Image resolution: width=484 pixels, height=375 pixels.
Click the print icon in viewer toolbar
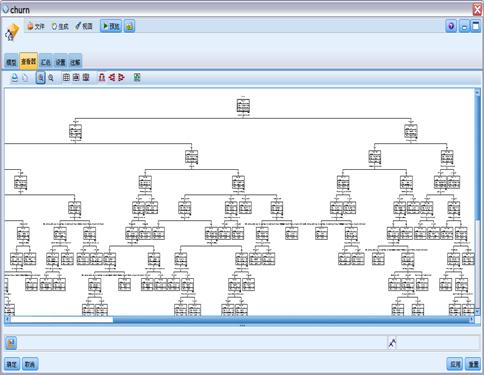(14, 78)
